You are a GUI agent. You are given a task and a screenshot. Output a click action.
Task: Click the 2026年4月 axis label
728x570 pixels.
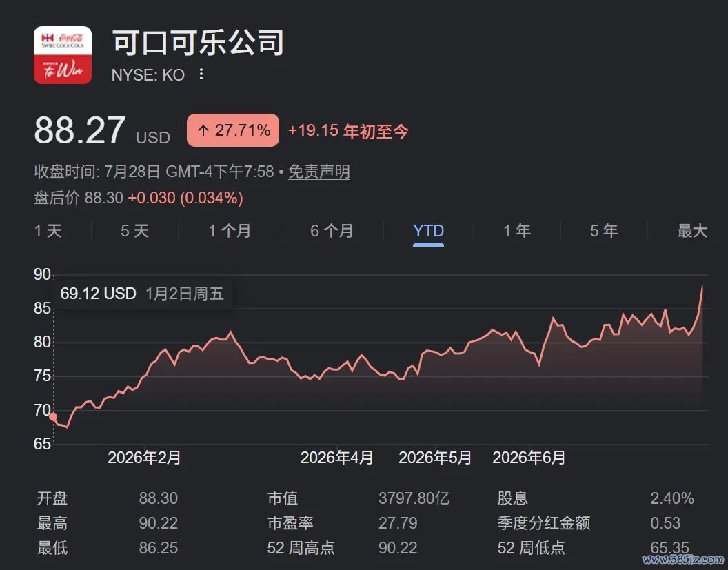point(336,458)
